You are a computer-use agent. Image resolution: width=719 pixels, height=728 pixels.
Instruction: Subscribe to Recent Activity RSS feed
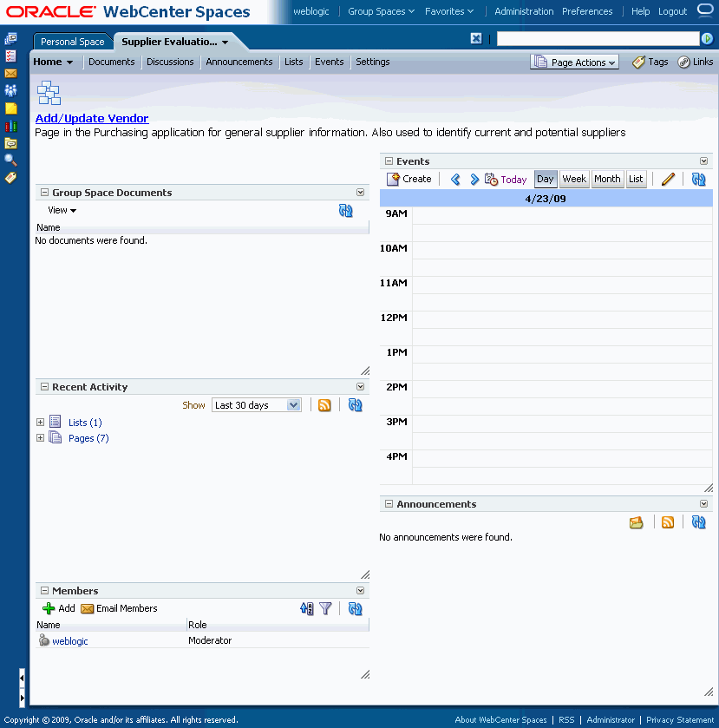coord(324,405)
